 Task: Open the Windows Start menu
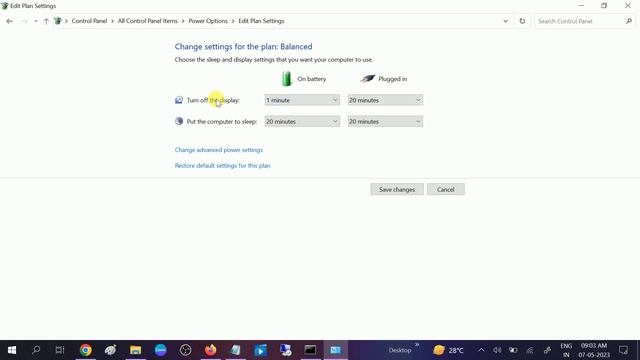pos(12,350)
